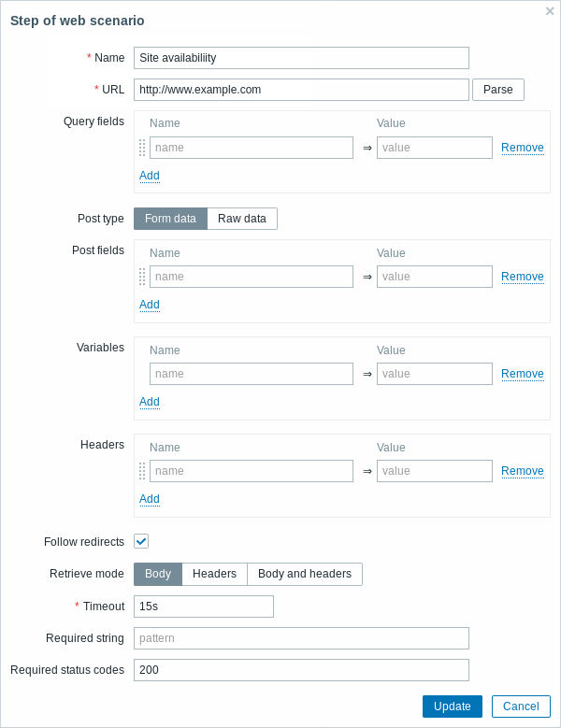
Task: Cancel the step dialog
Action: pyautogui.click(x=521, y=707)
